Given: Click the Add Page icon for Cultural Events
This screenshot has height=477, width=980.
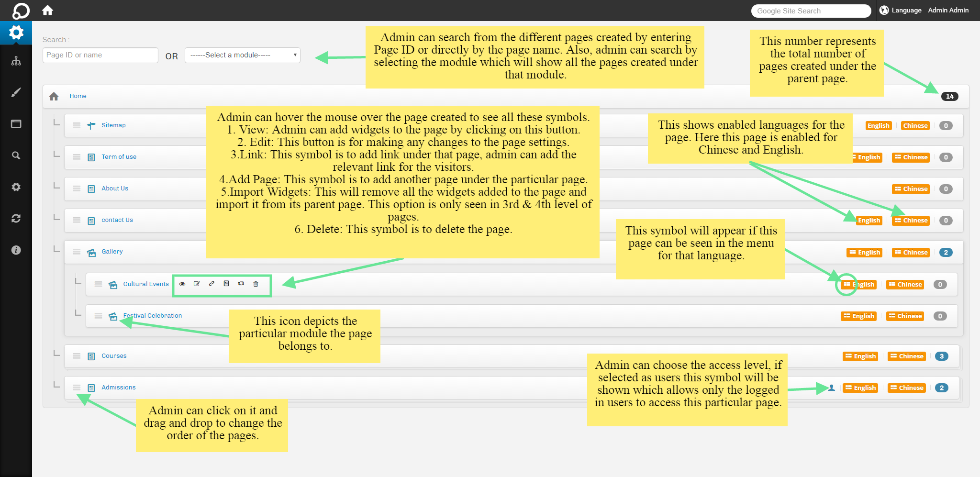Looking at the screenshot, I should click(226, 284).
